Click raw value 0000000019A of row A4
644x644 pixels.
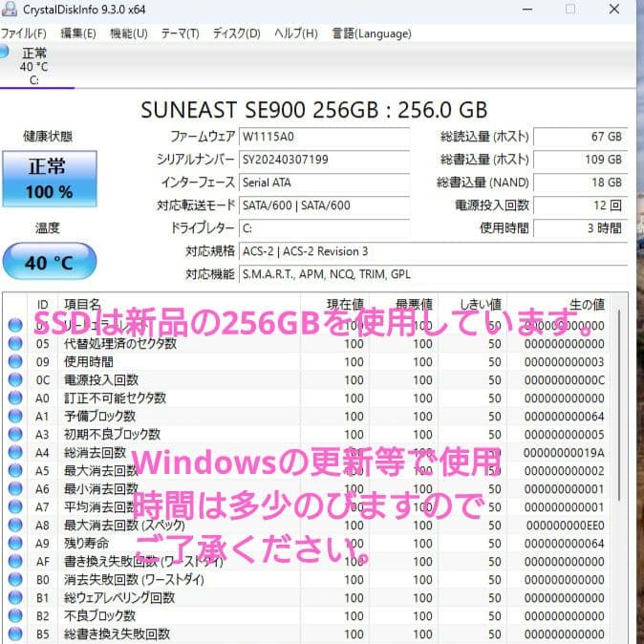tap(564, 453)
